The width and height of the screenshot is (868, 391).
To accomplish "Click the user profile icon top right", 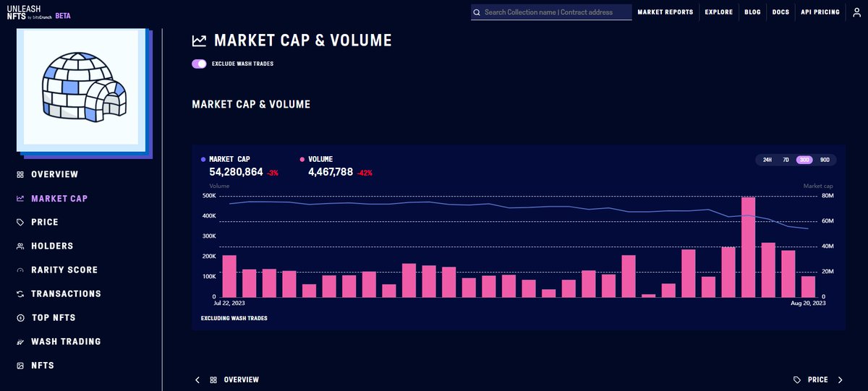I will (856, 12).
